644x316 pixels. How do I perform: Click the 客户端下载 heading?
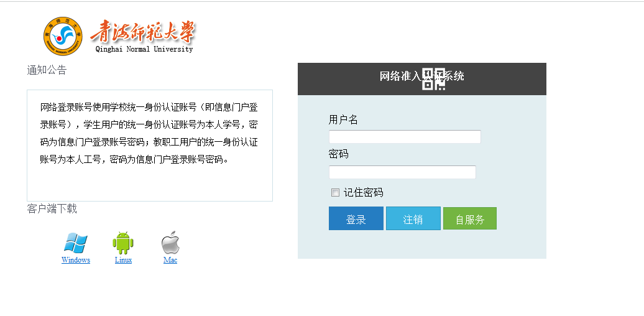tap(52, 209)
